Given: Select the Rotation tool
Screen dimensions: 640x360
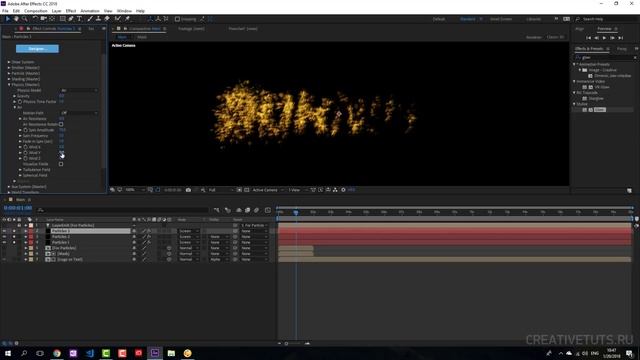Looking at the screenshot, I should pyautogui.click(x=35, y=19).
